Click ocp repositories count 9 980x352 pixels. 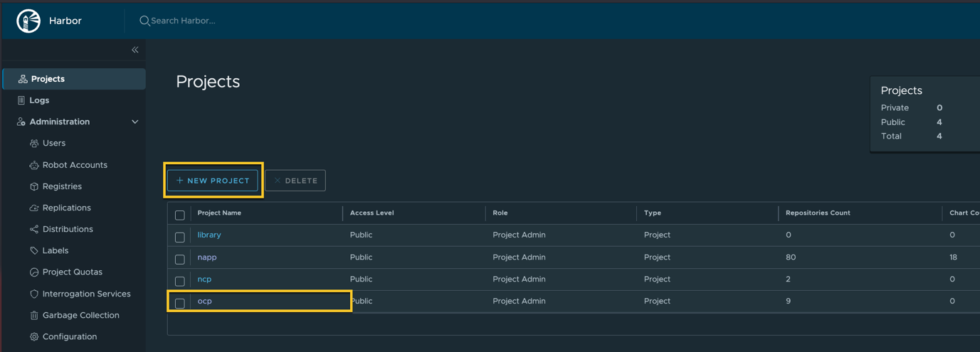pyautogui.click(x=789, y=301)
